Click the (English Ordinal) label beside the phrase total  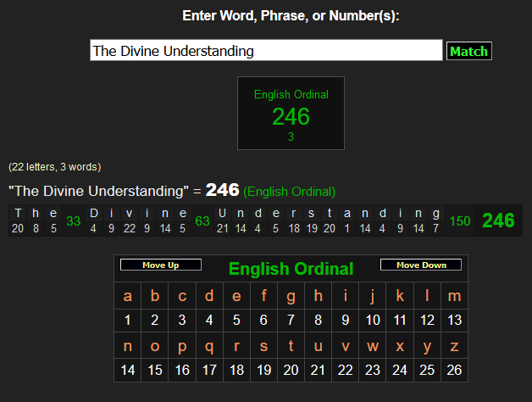point(290,192)
